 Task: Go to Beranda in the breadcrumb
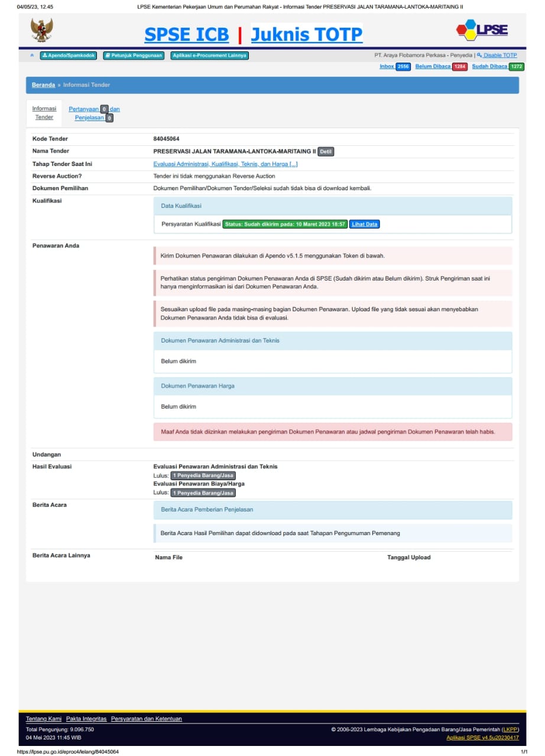click(43, 85)
